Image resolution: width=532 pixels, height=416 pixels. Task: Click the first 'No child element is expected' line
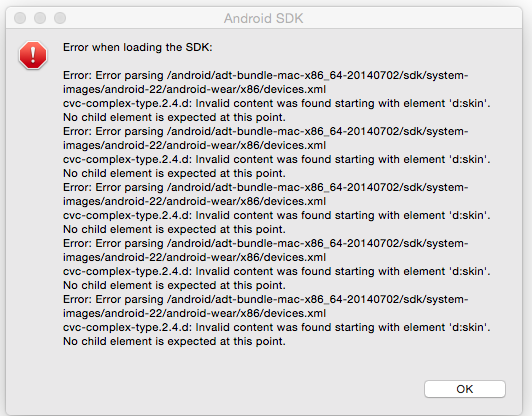coord(174,117)
